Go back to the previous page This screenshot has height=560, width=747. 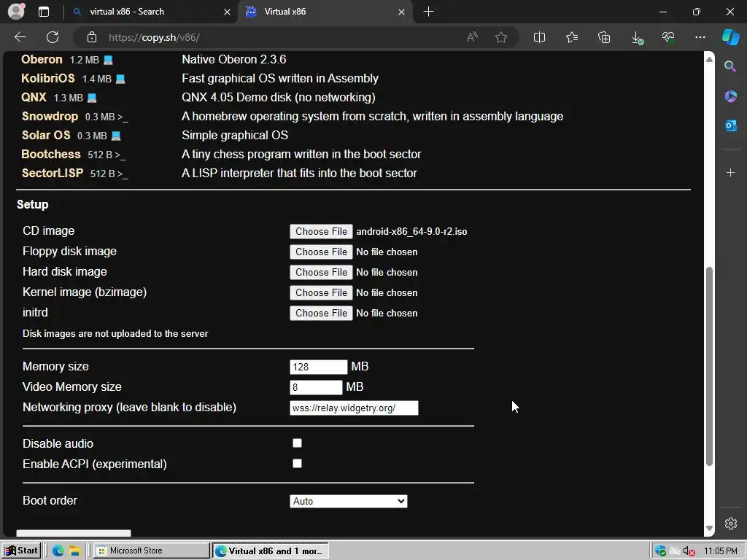pos(20,37)
